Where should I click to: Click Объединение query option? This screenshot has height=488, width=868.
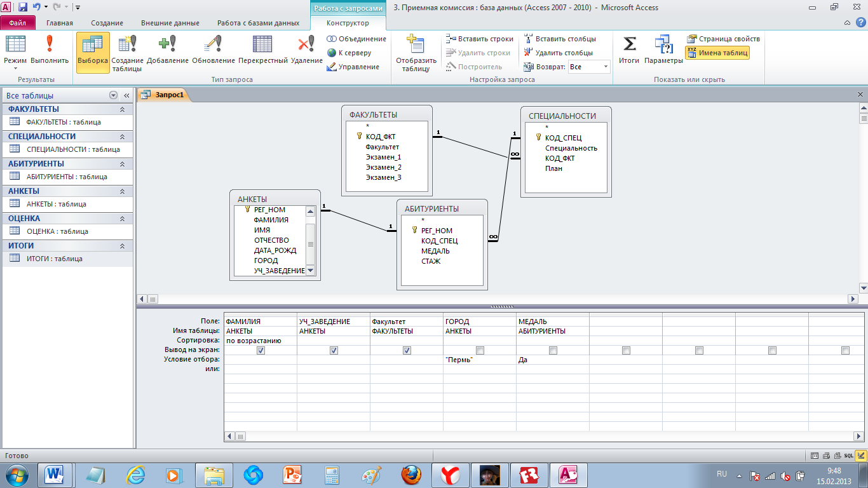(x=356, y=39)
